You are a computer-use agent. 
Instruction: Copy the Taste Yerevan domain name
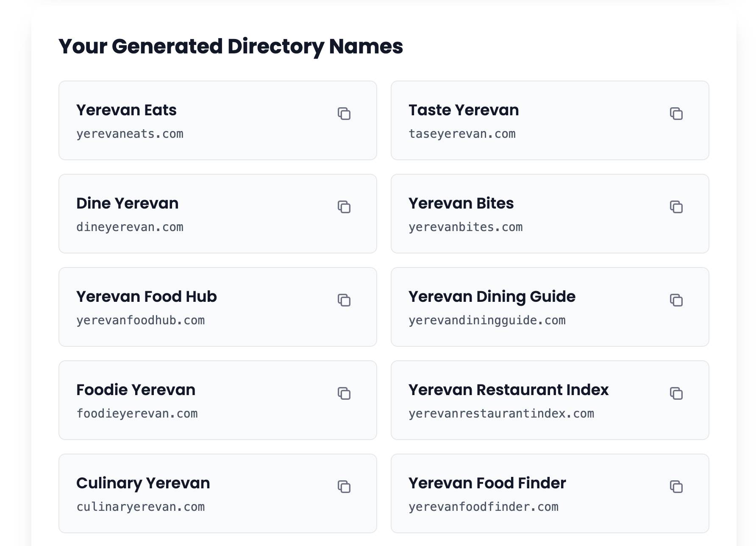(x=677, y=114)
